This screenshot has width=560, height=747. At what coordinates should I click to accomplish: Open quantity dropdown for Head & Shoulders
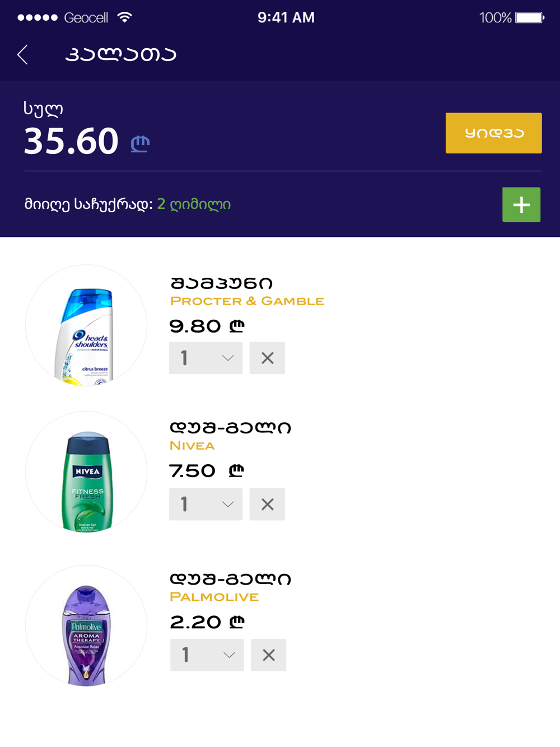pyautogui.click(x=206, y=358)
